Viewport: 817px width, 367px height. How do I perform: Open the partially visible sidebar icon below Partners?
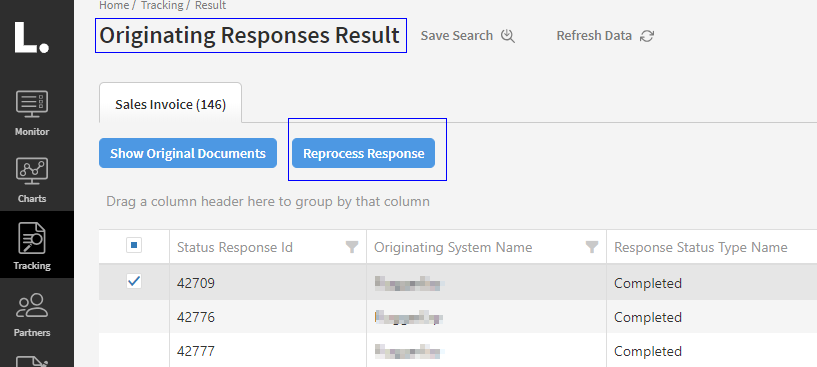[x=32, y=361]
